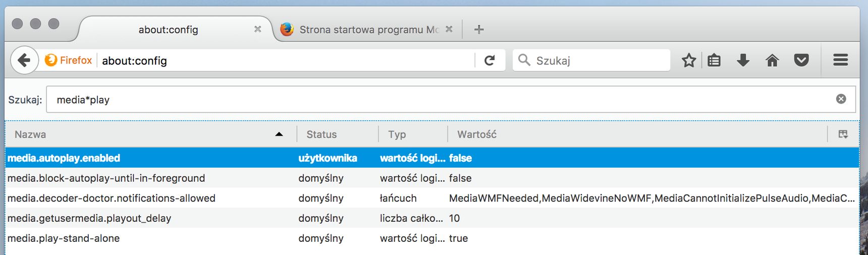
Task: Select media.decoder-doctor.notifications-allowed row
Action: 432,198
